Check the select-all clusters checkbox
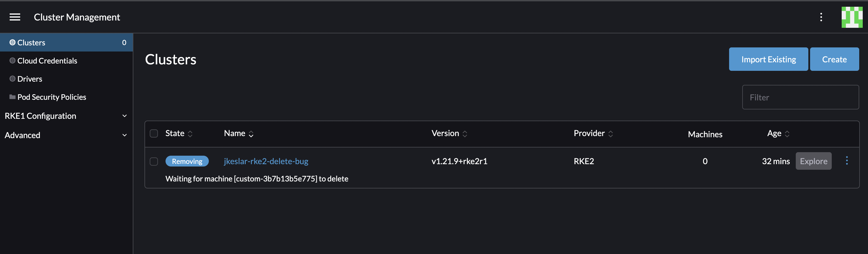868x254 pixels. (154, 133)
